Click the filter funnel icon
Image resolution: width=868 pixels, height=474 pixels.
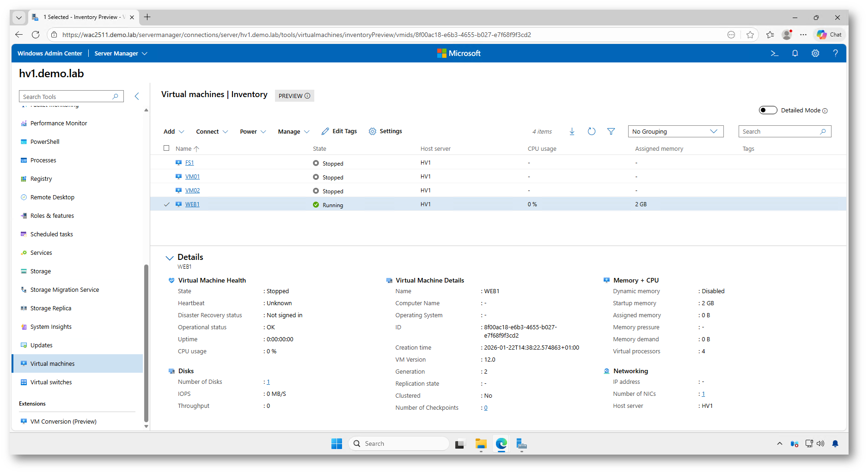[611, 132]
